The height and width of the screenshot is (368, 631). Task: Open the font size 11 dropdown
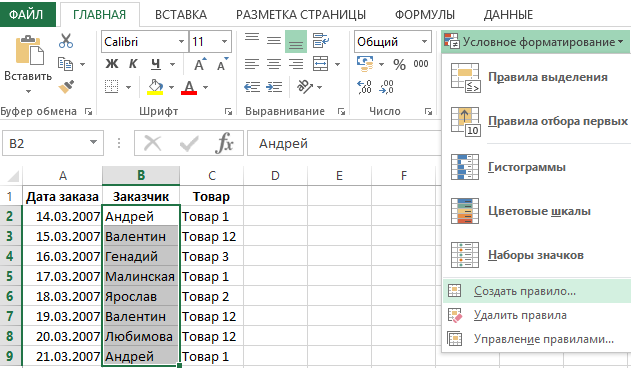click(210, 41)
